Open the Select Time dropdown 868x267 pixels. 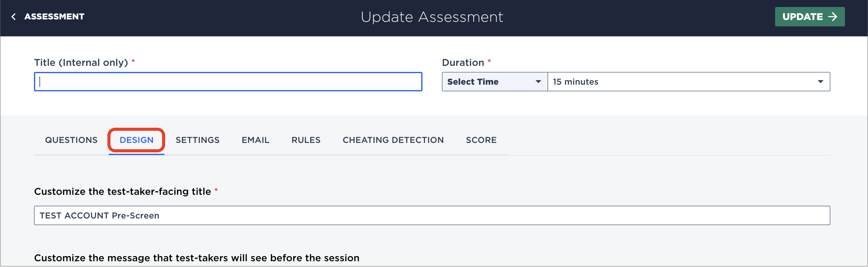(494, 82)
